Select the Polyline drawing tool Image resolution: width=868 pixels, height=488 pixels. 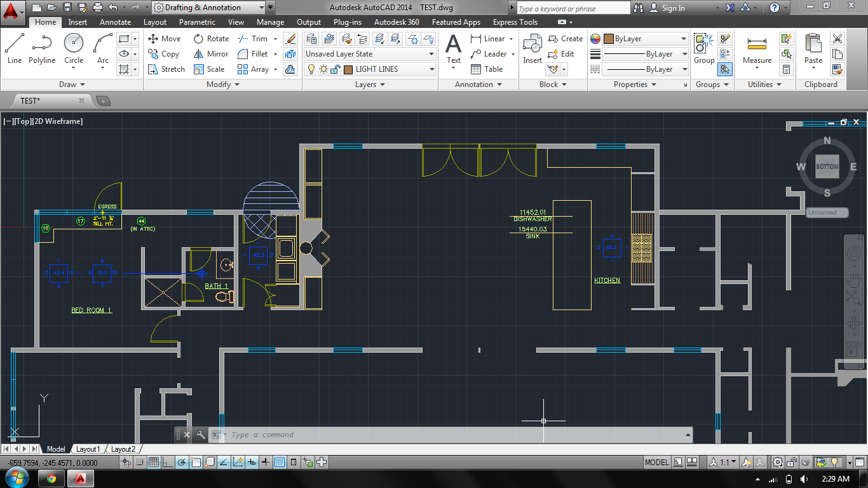pyautogui.click(x=41, y=49)
